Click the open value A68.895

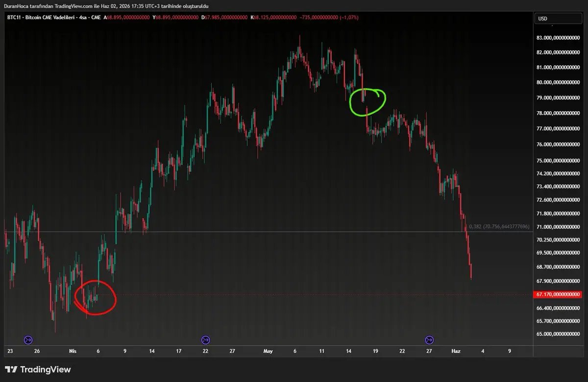click(x=127, y=17)
